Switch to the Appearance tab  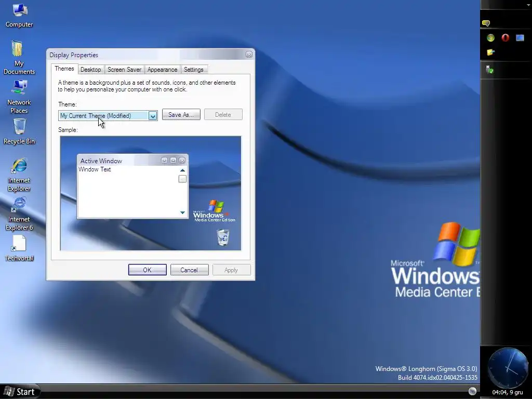click(162, 70)
